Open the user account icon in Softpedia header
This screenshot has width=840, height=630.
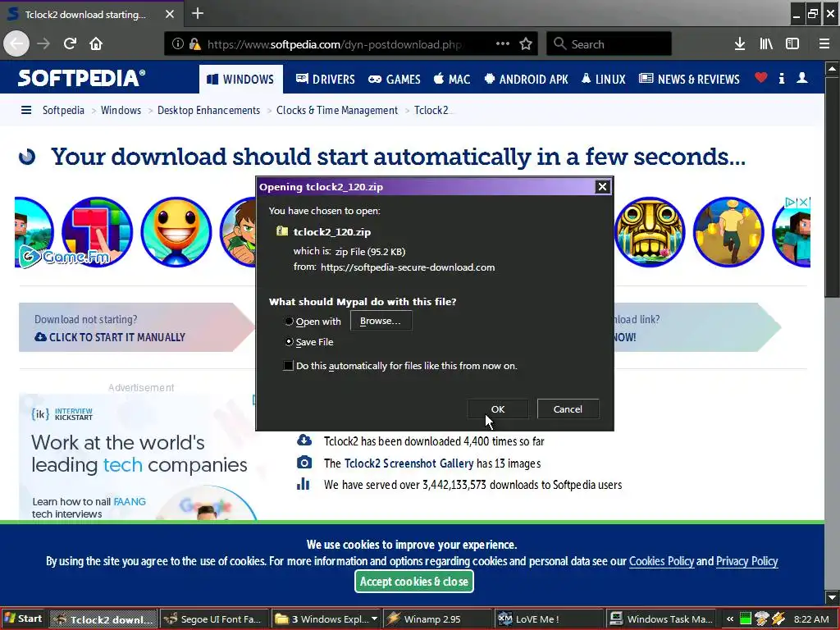click(802, 78)
